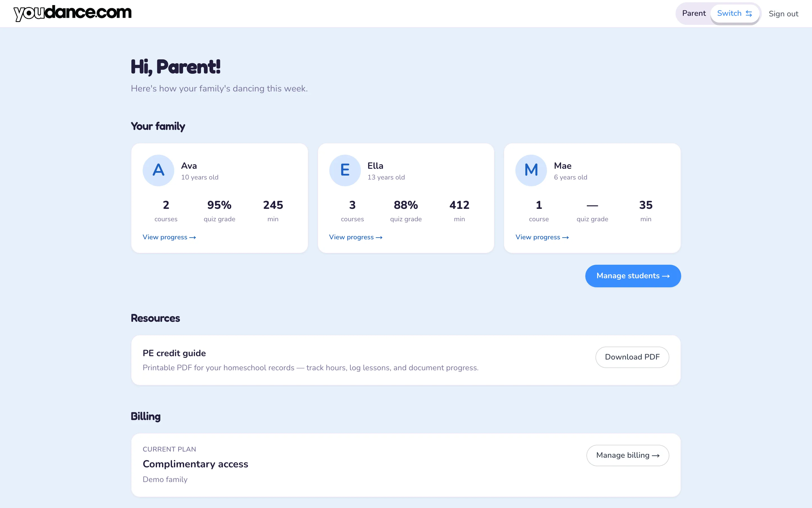Viewport: 812px width, 508px height.
Task: Click Mae's name text
Action: coord(563,166)
